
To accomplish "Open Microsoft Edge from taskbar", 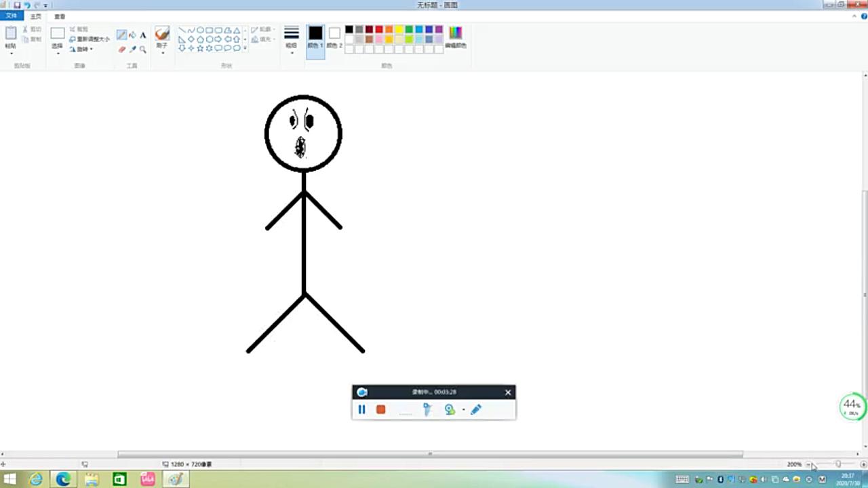I will tap(63, 479).
